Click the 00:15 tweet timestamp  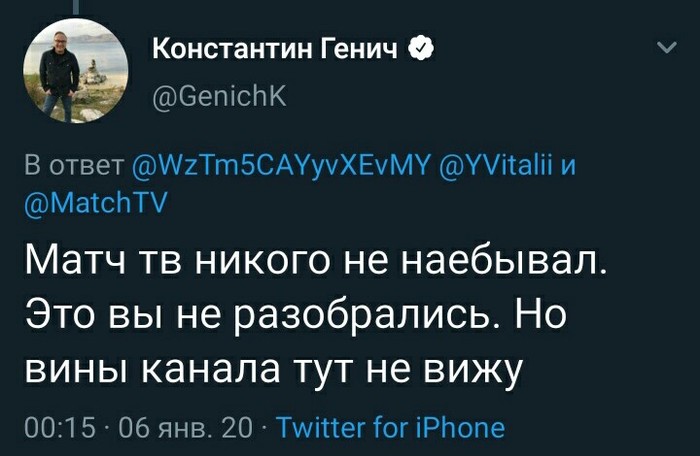click(59, 428)
